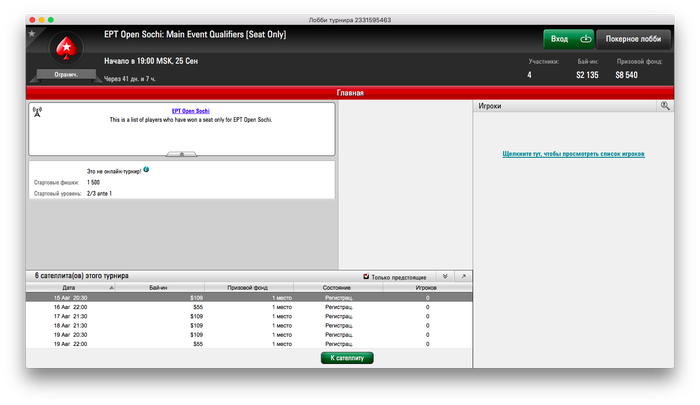The height and width of the screenshot is (405, 700).
Task: Click the buy-in value $2 135
Action: 587,75
